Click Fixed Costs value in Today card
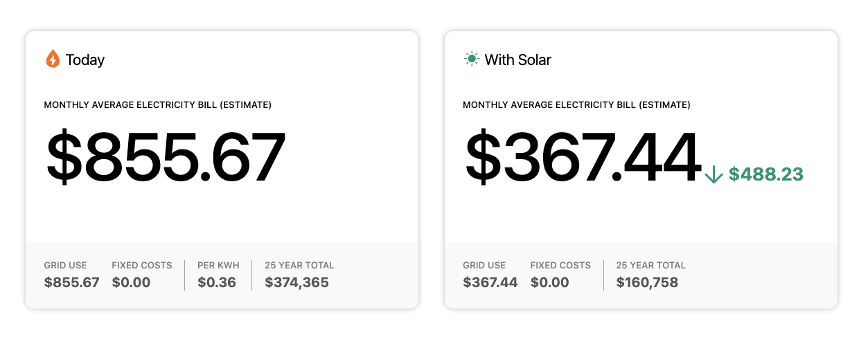 coord(131,282)
